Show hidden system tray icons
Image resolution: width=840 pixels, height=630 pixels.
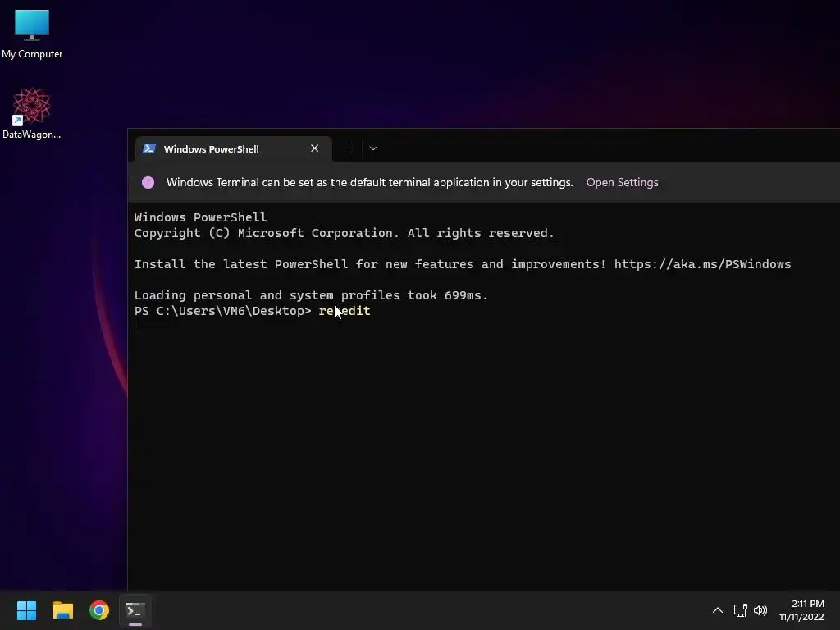pos(717,610)
